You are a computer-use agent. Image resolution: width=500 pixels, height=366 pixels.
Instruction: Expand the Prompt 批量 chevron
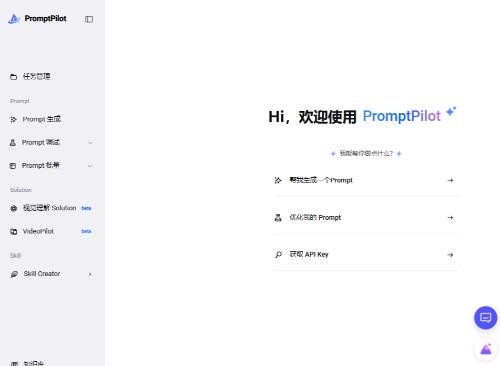[x=90, y=166]
